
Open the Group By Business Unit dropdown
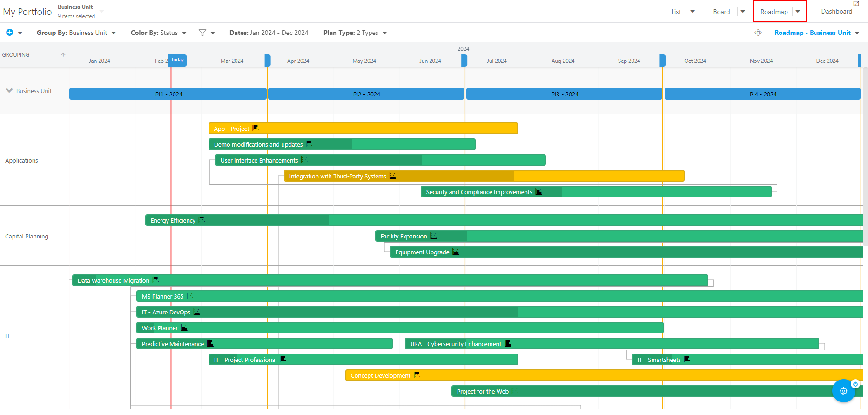click(76, 33)
